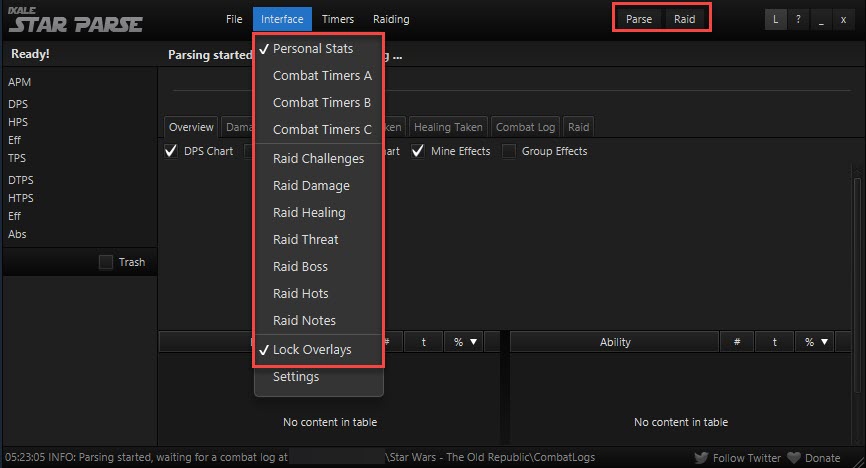The width and height of the screenshot is (866, 468).
Task: Click the L log button icon
Action: coord(775,19)
